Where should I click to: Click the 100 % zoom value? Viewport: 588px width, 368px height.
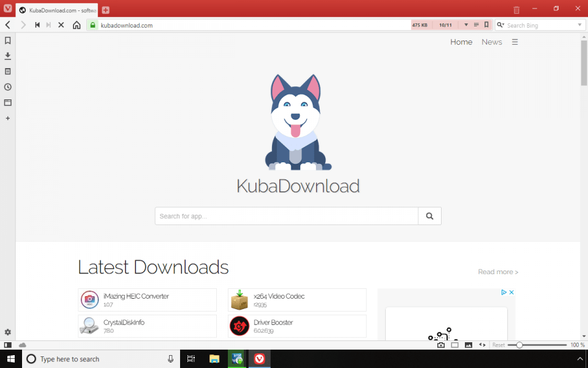click(x=578, y=345)
